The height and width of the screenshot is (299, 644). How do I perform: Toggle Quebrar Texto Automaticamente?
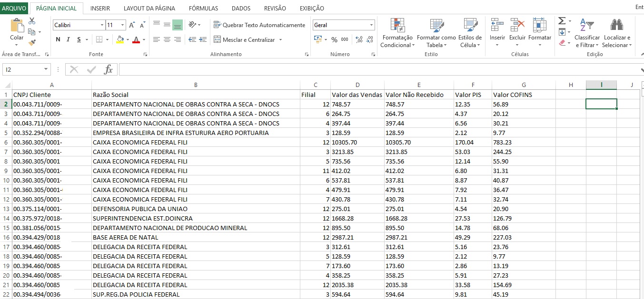(259, 25)
